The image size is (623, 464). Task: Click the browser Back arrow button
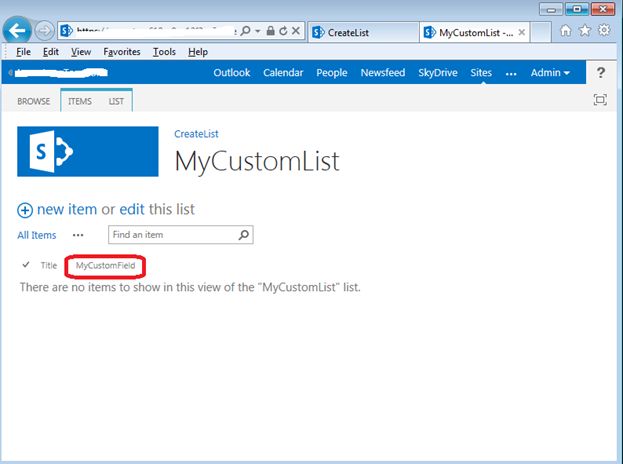17,30
